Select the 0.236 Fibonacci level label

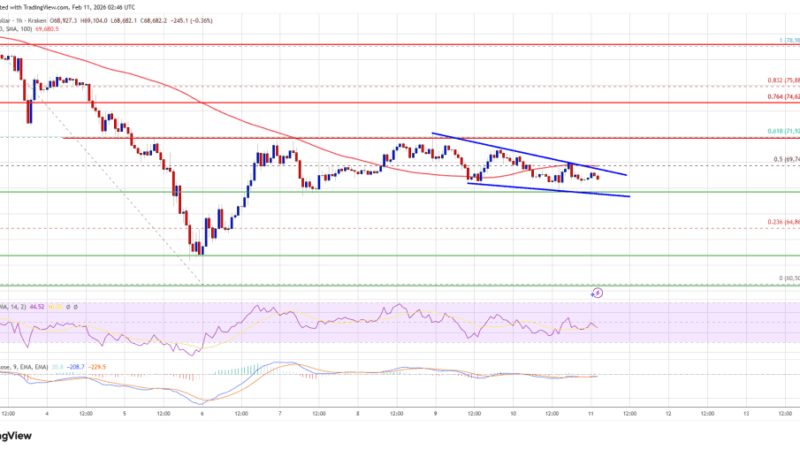coord(783,222)
